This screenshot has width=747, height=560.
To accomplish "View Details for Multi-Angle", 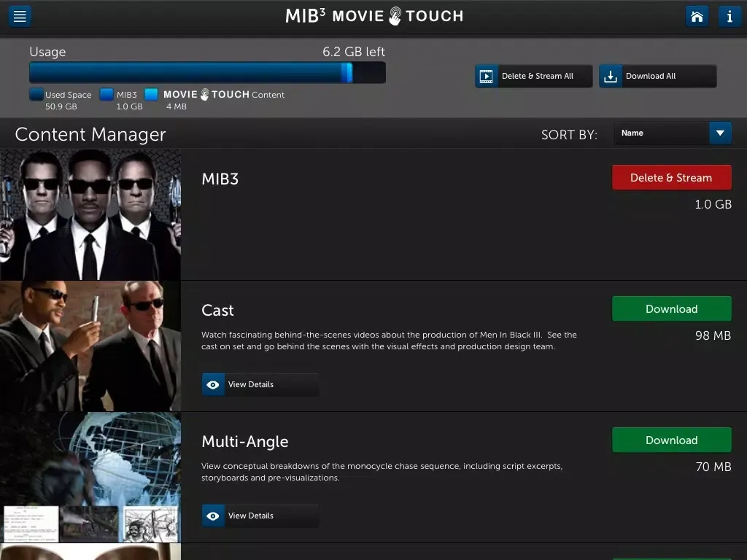I will 260,516.
